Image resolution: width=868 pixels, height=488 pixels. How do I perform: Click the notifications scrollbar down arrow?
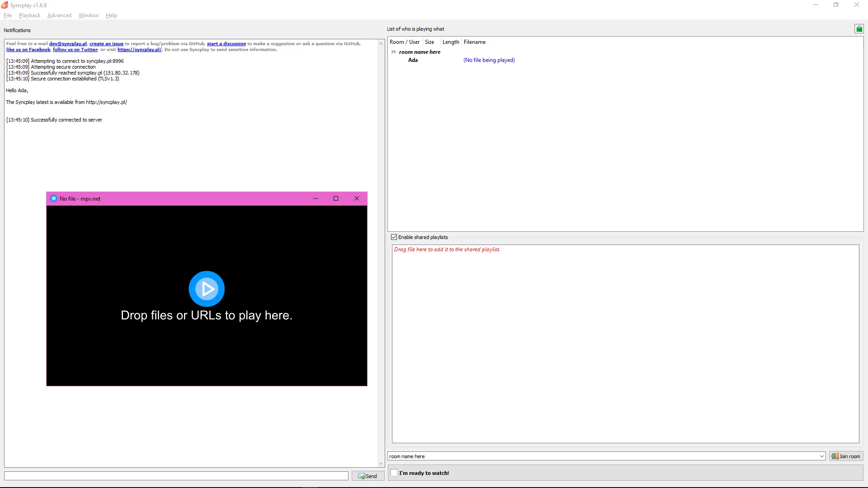pyautogui.click(x=381, y=463)
